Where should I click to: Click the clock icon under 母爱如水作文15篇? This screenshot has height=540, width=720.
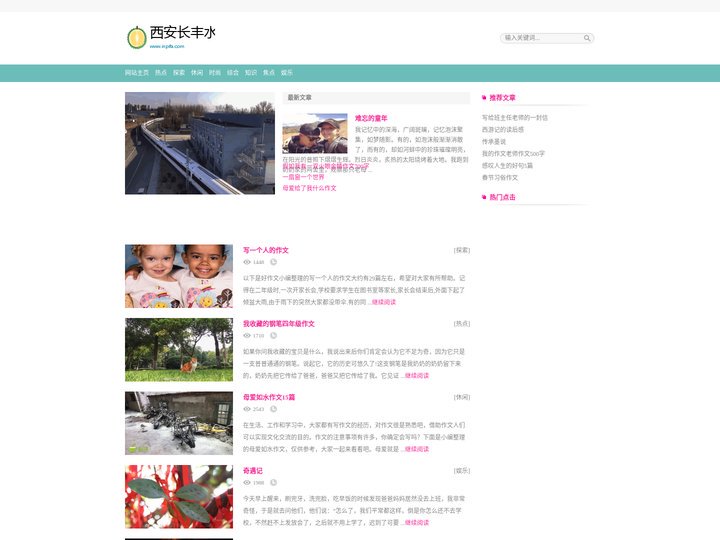coord(273,409)
